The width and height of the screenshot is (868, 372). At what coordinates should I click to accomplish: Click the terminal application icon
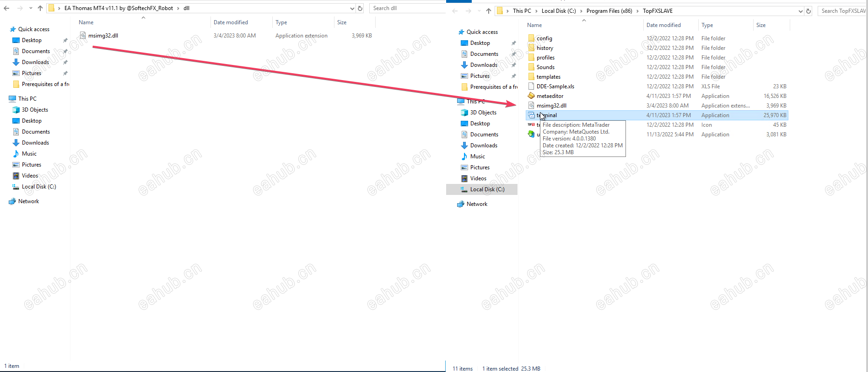tap(531, 115)
